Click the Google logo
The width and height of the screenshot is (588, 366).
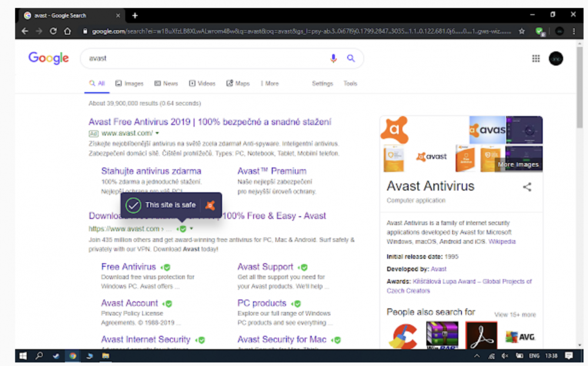[48, 58]
